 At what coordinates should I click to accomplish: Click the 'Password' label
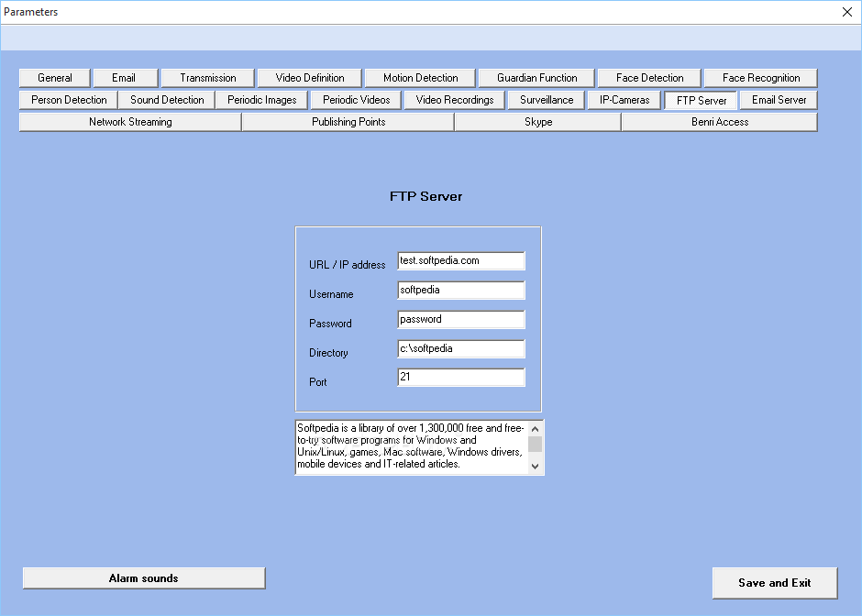pyautogui.click(x=330, y=323)
